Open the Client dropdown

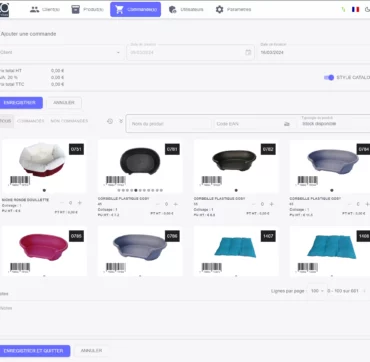click(x=61, y=52)
